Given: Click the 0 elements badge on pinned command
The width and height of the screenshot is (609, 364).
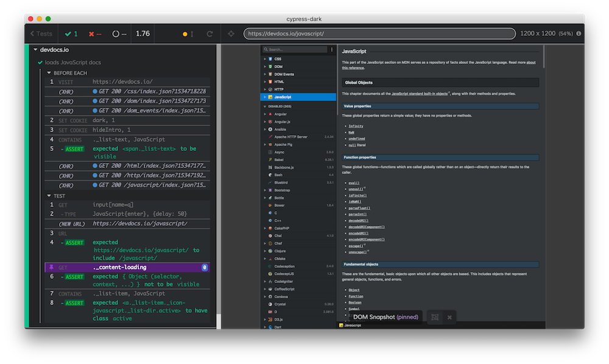Looking at the screenshot, I should [x=205, y=267].
